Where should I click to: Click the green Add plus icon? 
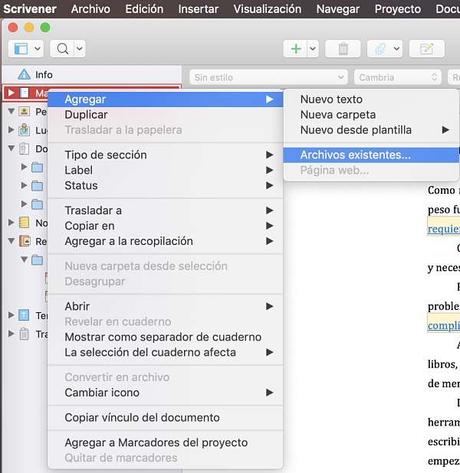[296, 49]
